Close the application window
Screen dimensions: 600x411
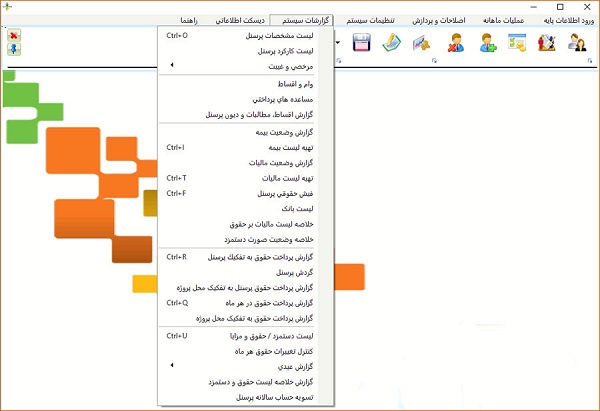pos(587,7)
